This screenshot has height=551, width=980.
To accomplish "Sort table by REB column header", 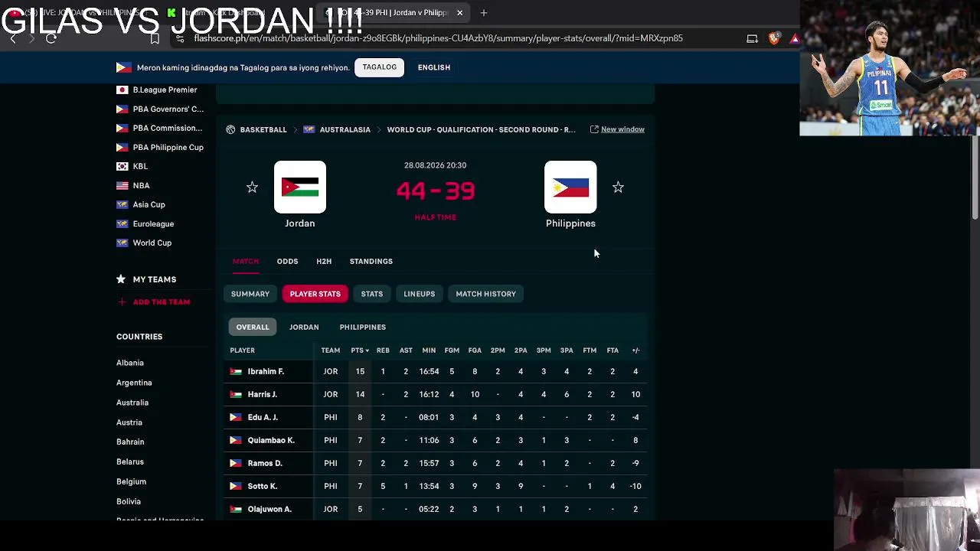I will pos(383,350).
